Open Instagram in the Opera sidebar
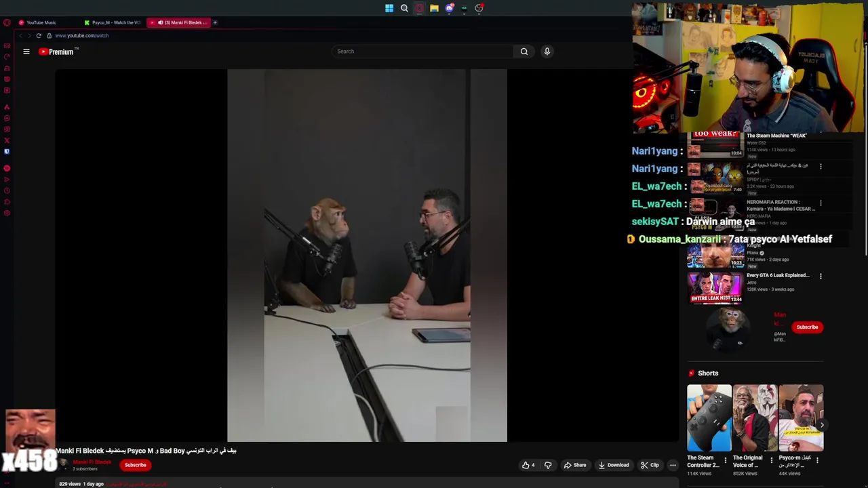Image resolution: width=868 pixels, height=488 pixels. (7, 129)
